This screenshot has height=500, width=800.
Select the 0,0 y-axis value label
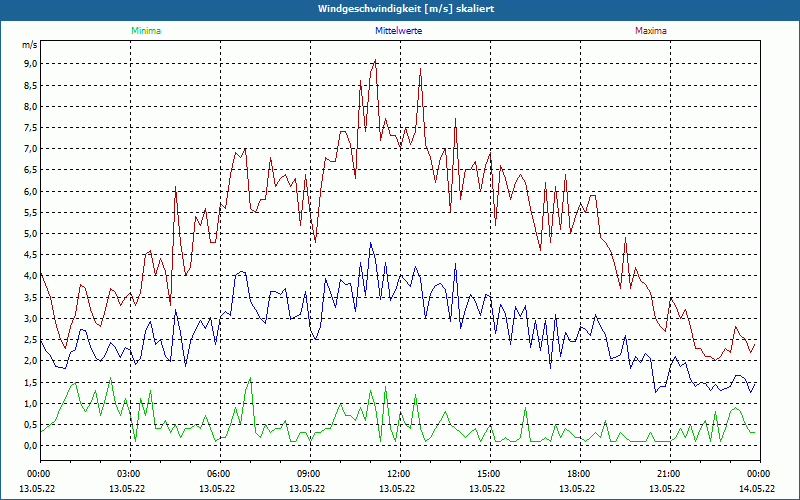tap(30, 446)
